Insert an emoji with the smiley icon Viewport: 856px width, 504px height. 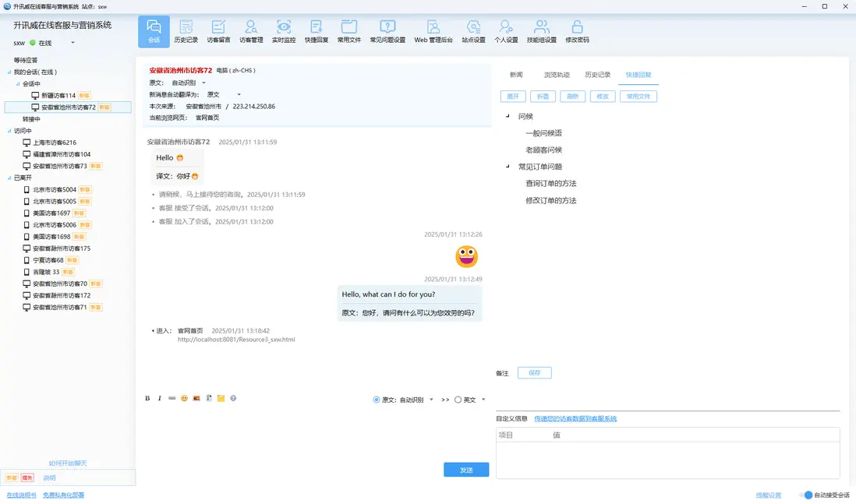[184, 398]
